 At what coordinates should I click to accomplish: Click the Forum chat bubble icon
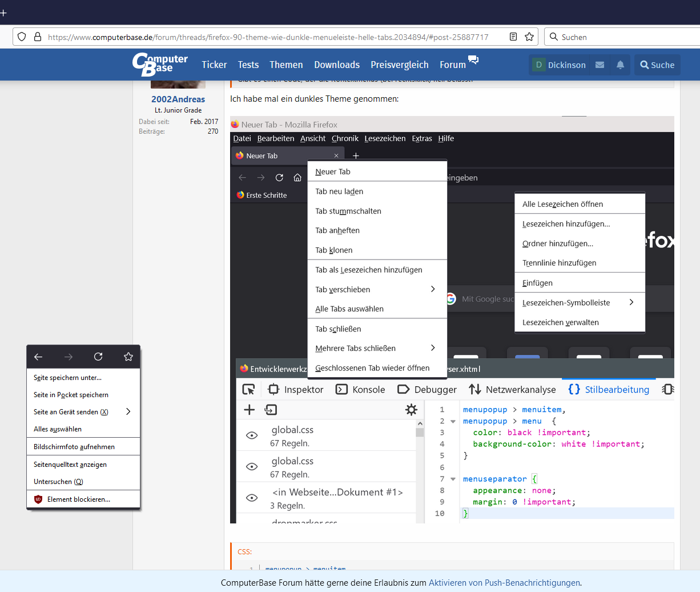point(473,59)
